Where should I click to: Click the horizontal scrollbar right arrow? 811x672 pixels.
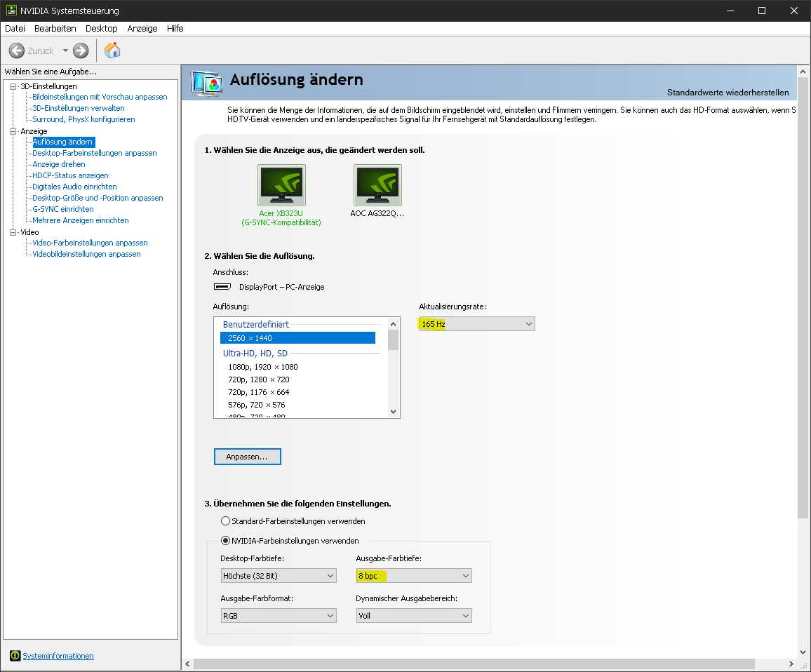[791, 664]
